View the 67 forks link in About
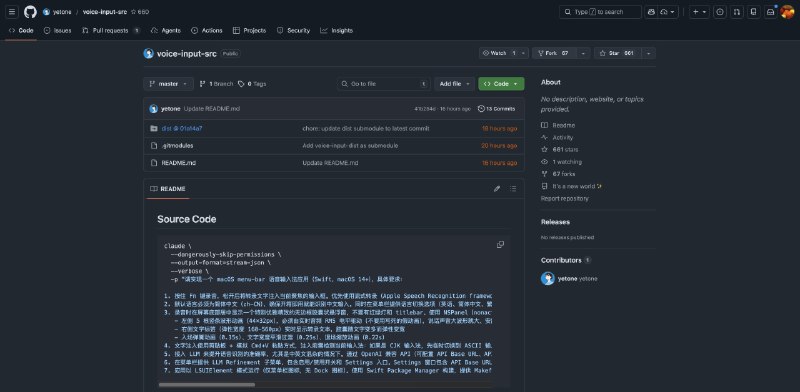This screenshot has height=392, width=800. point(558,174)
